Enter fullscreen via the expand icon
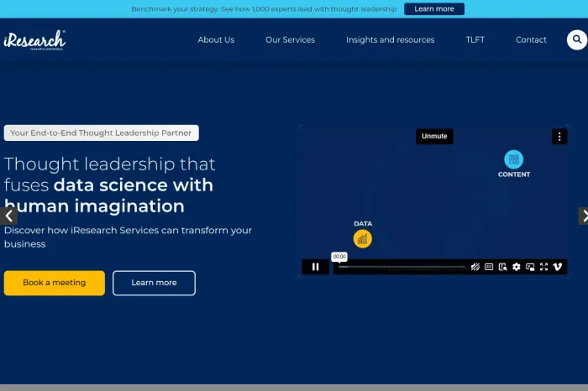The width and height of the screenshot is (588, 391). [543, 267]
